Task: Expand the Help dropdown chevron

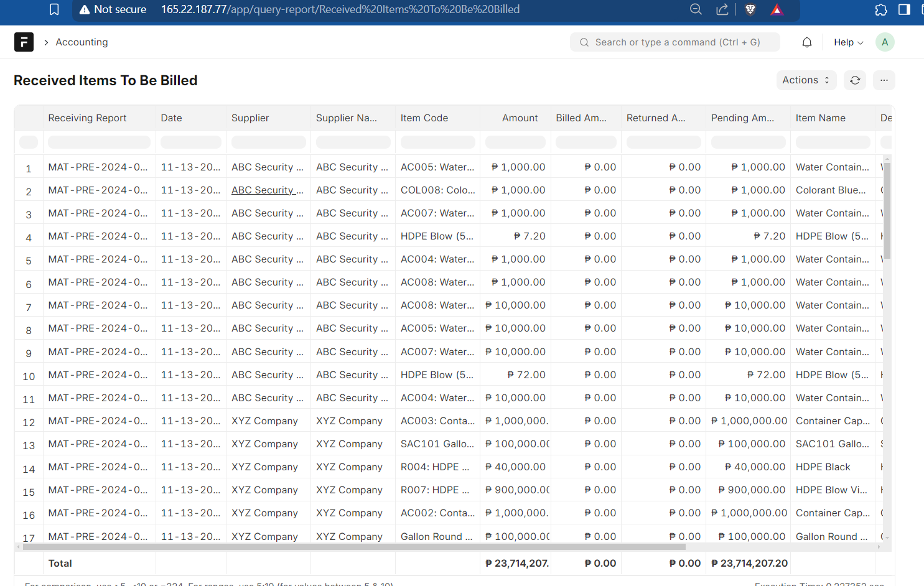Action: (x=860, y=42)
